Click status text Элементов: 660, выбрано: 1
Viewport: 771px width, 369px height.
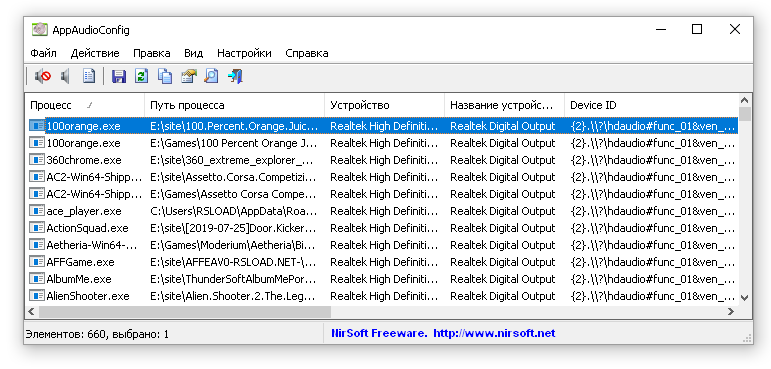point(97,334)
